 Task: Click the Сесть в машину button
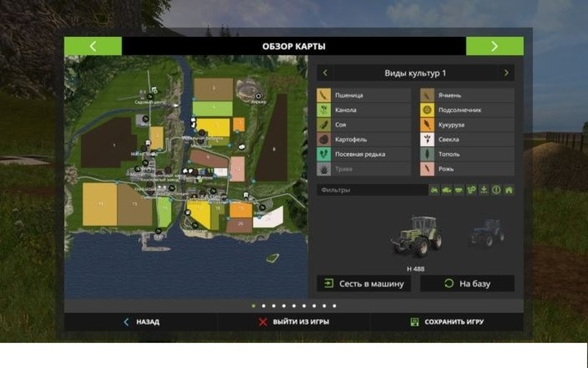pyautogui.click(x=364, y=283)
